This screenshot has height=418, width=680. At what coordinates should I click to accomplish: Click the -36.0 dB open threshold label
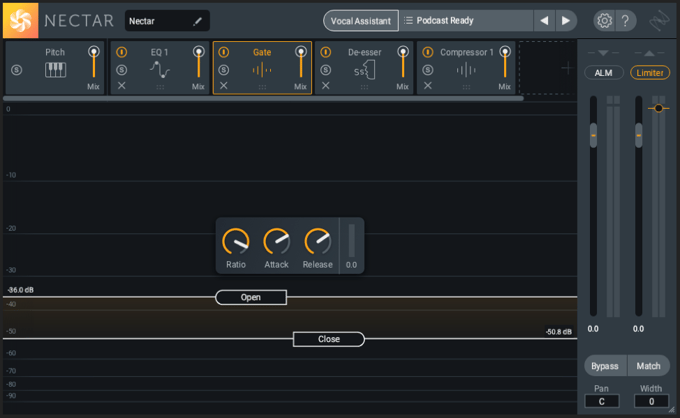pos(20,290)
